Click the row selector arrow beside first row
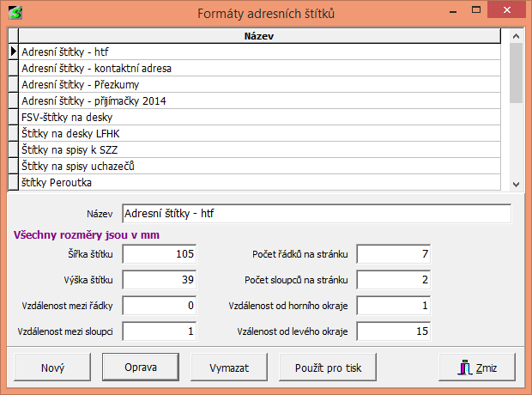 coord(13,52)
